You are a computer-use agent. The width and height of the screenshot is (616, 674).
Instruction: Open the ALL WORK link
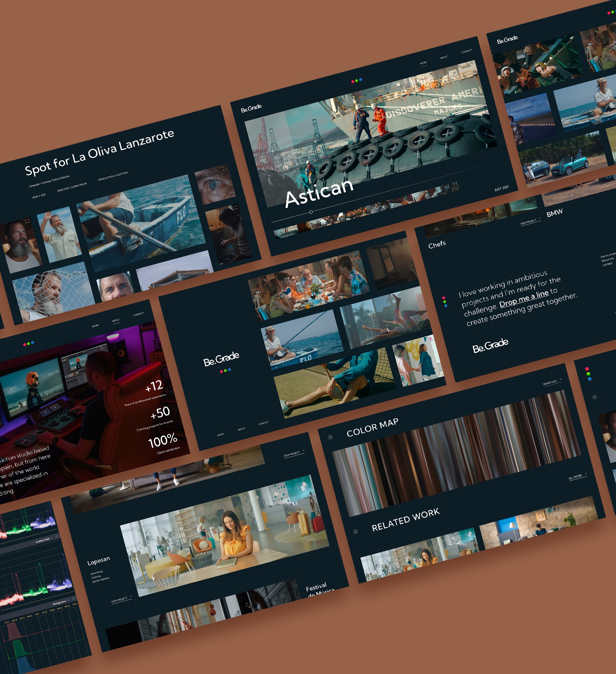pos(577,476)
